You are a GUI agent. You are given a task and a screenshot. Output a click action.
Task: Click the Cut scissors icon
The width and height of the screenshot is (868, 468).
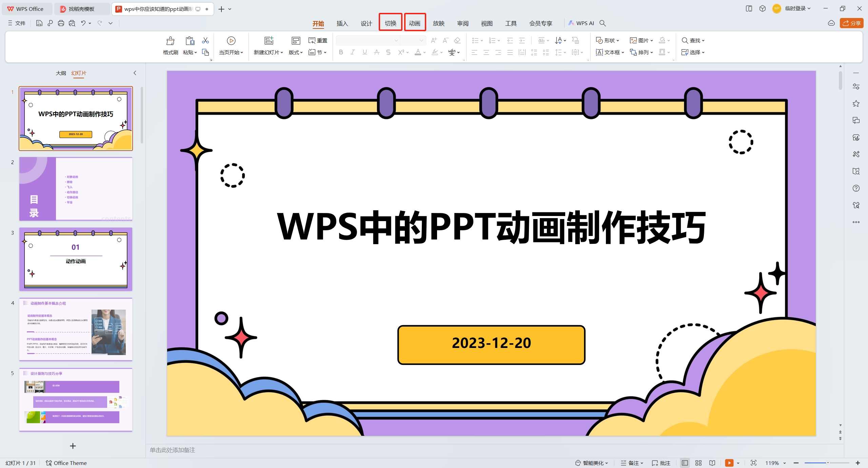pyautogui.click(x=205, y=40)
